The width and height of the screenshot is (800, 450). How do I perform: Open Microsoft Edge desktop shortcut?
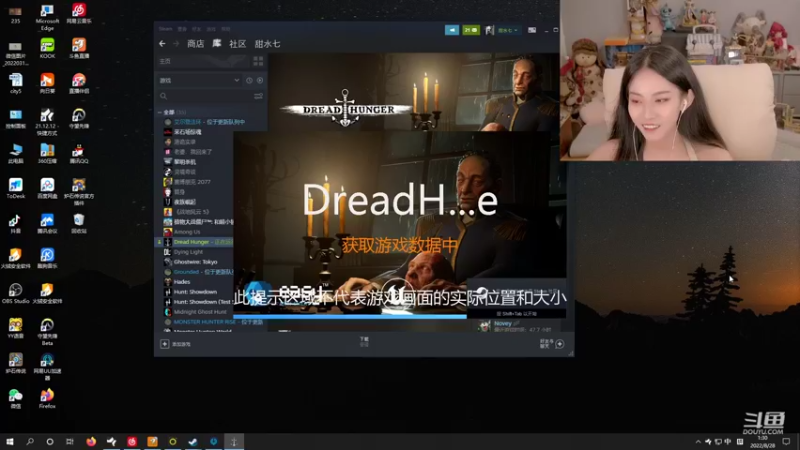[x=47, y=17]
